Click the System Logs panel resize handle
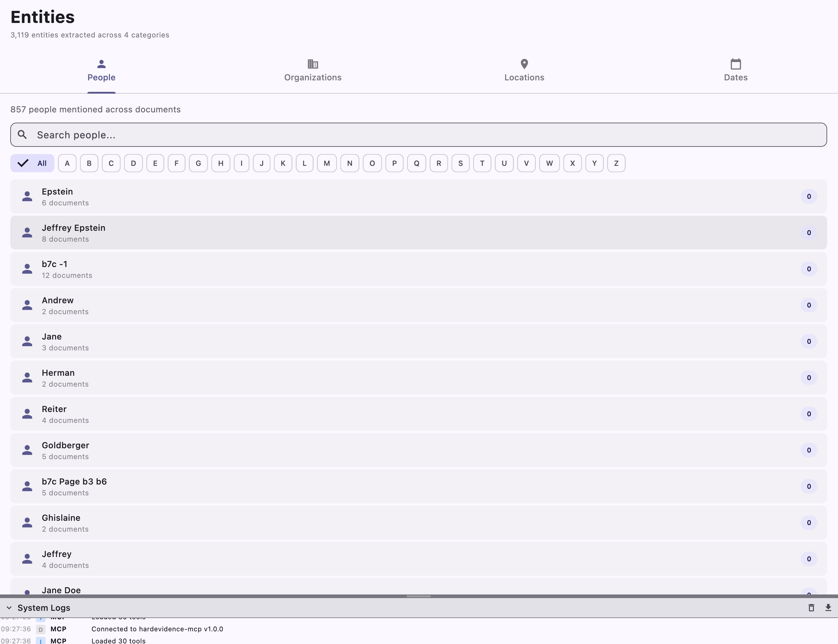 coord(419,597)
